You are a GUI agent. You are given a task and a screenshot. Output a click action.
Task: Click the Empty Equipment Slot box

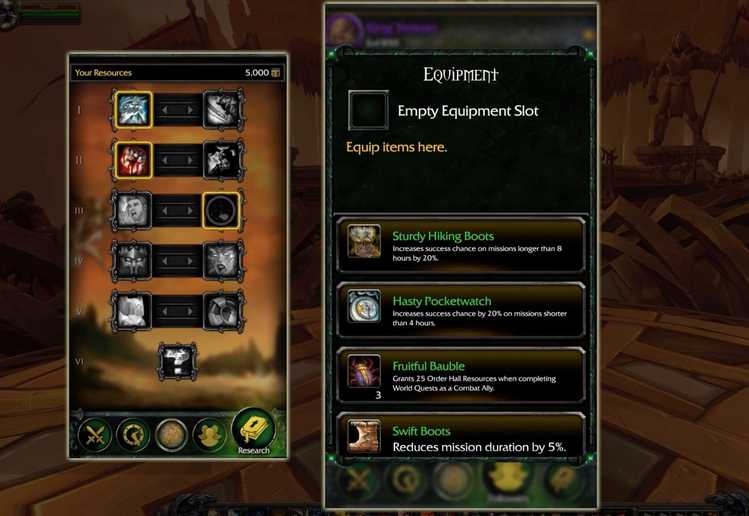click(x=368, y=110)
